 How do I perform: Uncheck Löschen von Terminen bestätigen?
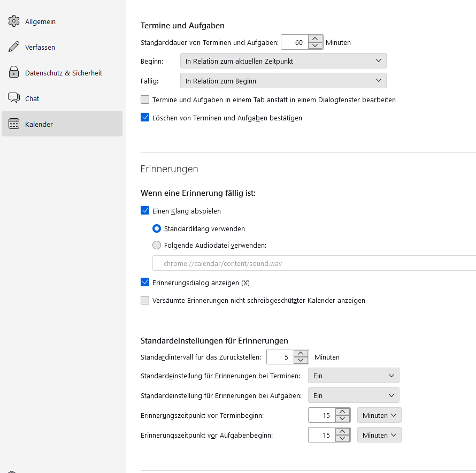(145, 118)
